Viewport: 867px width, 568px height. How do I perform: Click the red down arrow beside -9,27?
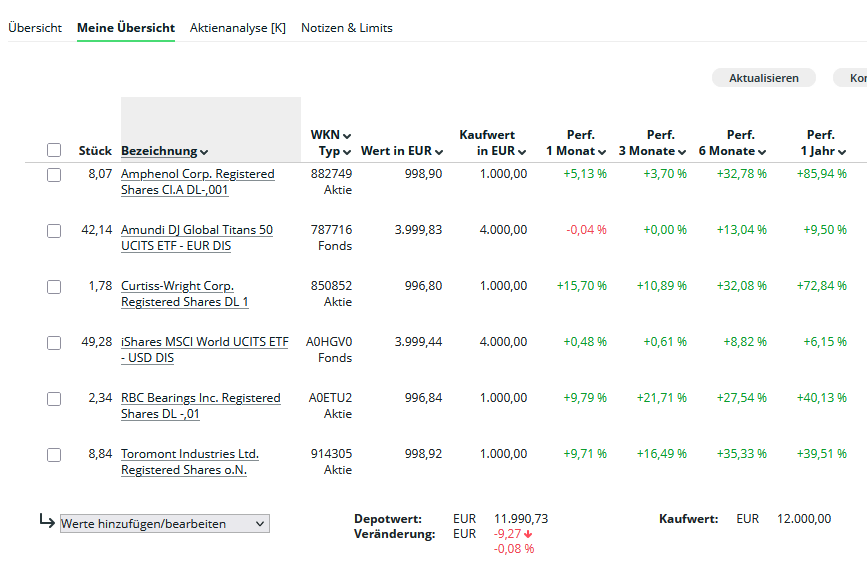(528, 534)
